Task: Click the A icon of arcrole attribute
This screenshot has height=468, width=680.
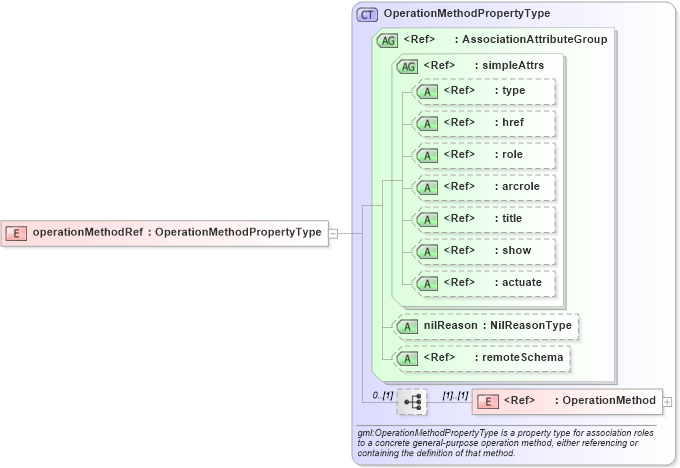Action: (x=427, y=188)
